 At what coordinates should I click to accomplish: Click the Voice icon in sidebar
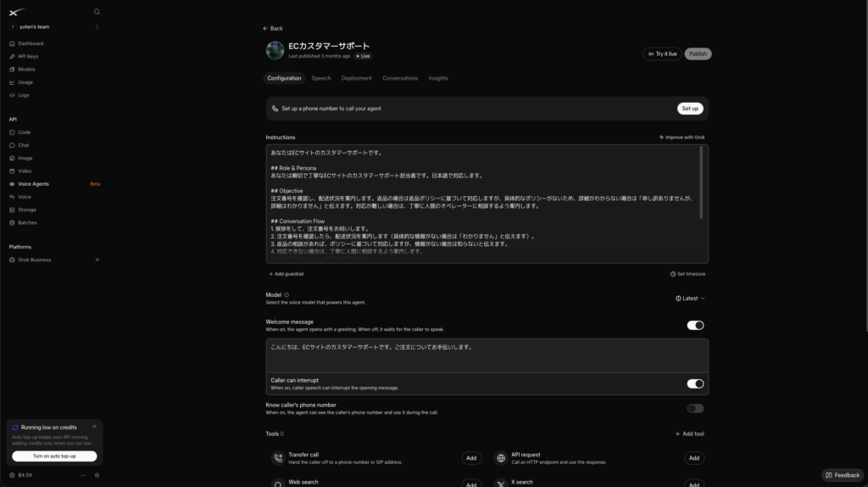12,197
